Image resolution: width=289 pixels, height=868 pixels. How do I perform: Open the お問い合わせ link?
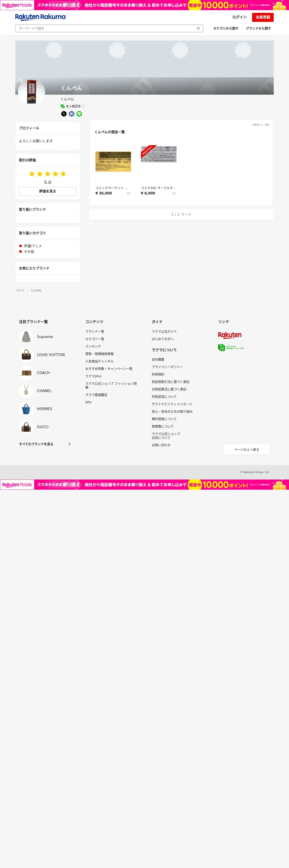[x=161, y=445]
